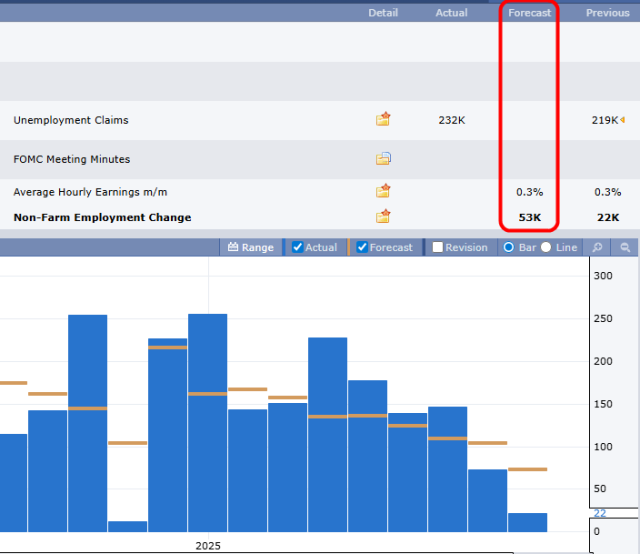Click the calendar icon next to Range
The height and width of the screenshot is (554, 640).
coord(233,247)
